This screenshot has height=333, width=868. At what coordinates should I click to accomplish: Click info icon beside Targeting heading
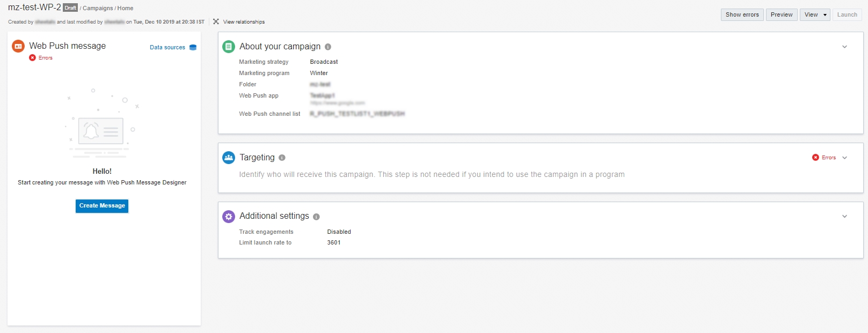pyautogui.click(x=282, y=158)
